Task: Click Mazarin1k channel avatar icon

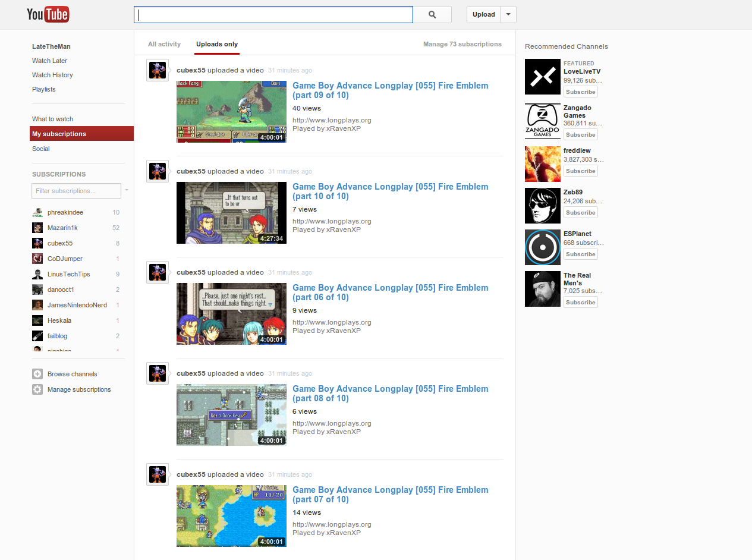Action: pyautogui.click(x=37, y=228)
